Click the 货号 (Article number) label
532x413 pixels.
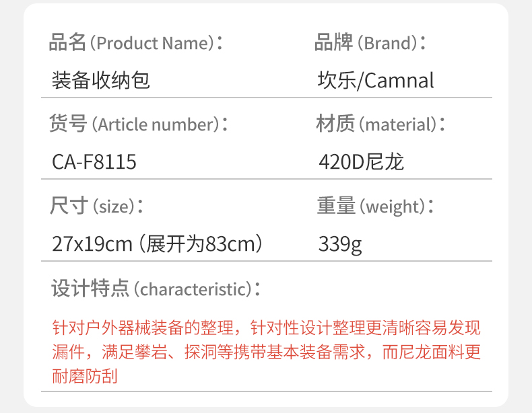point(138,124)
